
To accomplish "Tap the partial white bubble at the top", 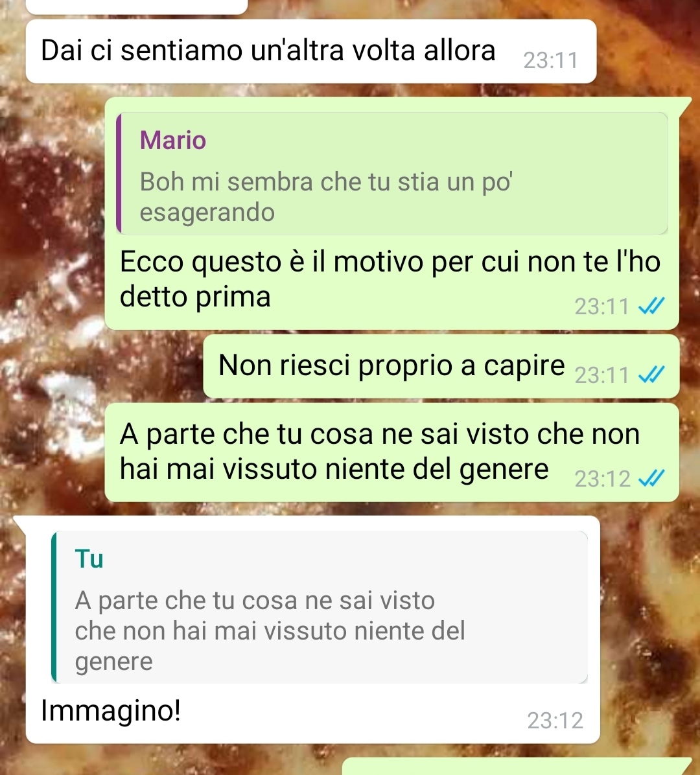I will 137,6.
